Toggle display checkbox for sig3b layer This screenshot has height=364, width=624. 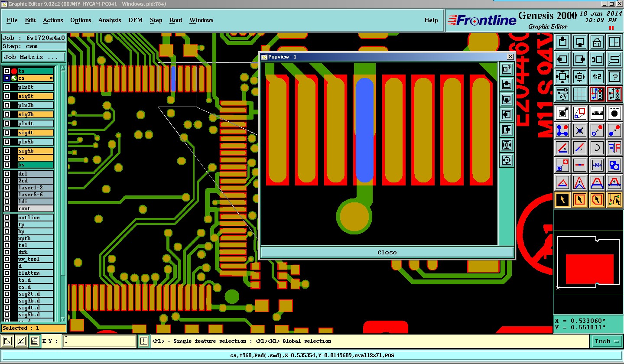7,114
